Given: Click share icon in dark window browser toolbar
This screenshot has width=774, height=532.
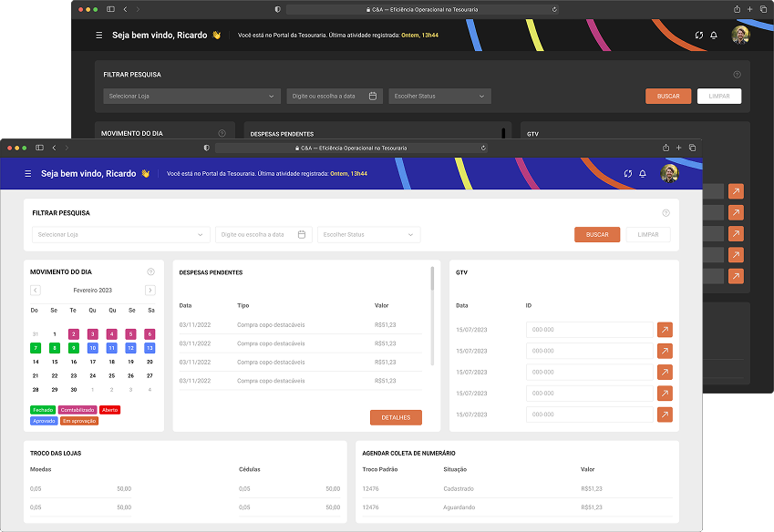Looking at the screenshot, I should [x=737, y=9].
